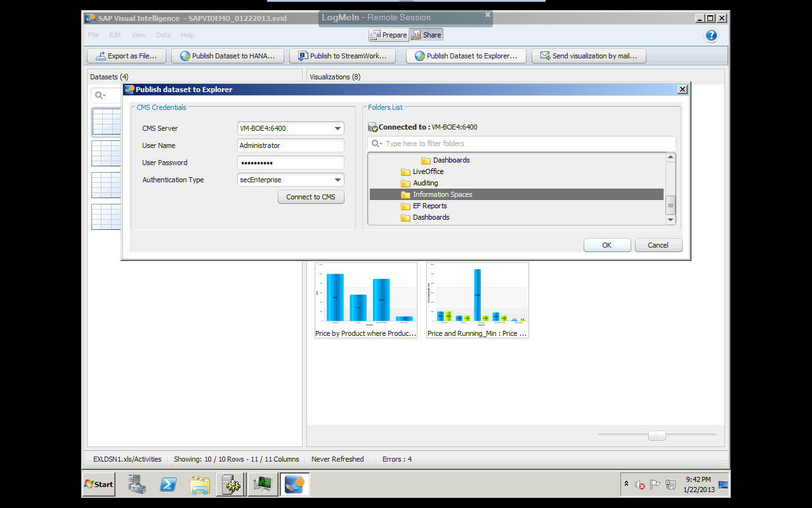Click the thumbnail size slider handle
This screenshot has height=508, width=812.
click(657, 436)
